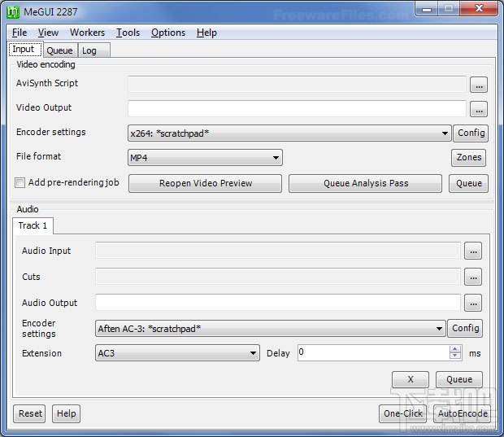Open the Options menu

[x=168, y=33]
